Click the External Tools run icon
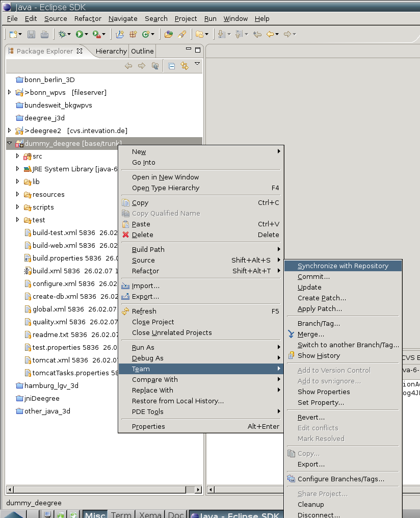This screenshot has height=518, width=420. coord(96,34)
